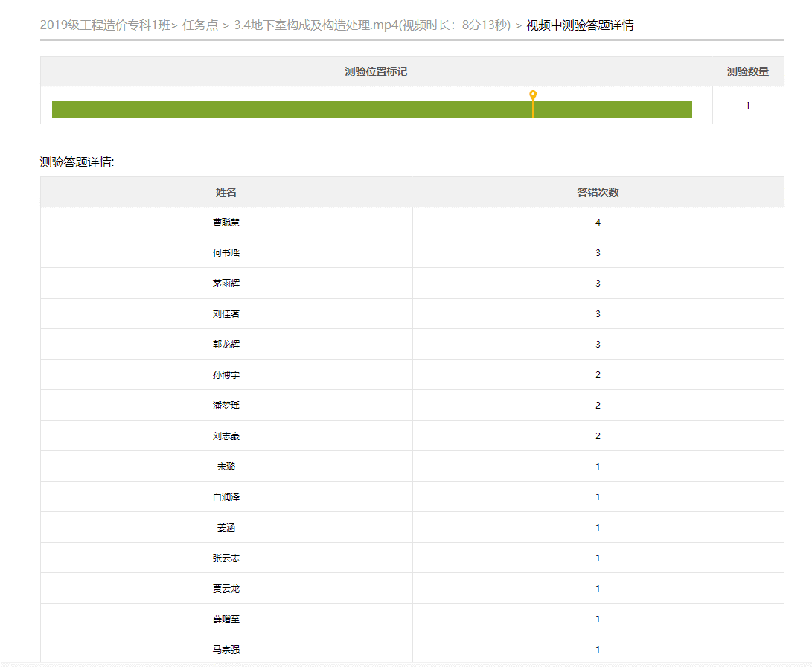Select student name 马宗强

[x=226, y=650]
